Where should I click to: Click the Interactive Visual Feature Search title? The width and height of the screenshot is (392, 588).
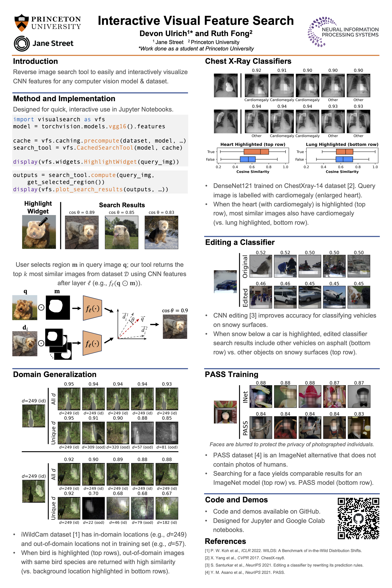[196, 20]
